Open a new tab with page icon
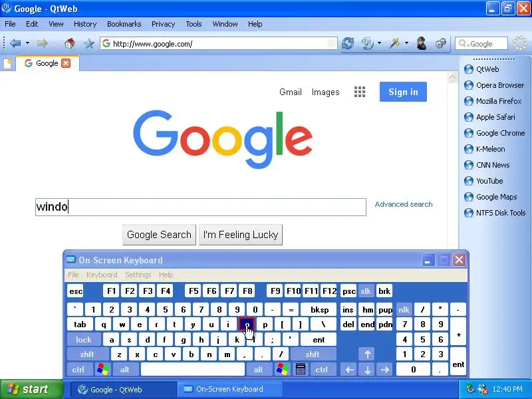This screenshot has width=532, height=399. (7, 63)
